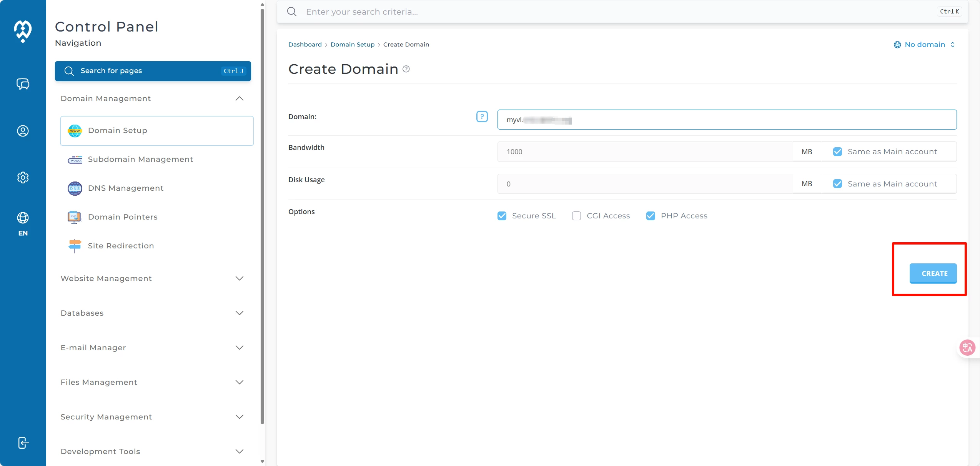The height and width of the screenshot is (466, 980).
Task: Click the floating translate widget icon
Action: [967, 348]
